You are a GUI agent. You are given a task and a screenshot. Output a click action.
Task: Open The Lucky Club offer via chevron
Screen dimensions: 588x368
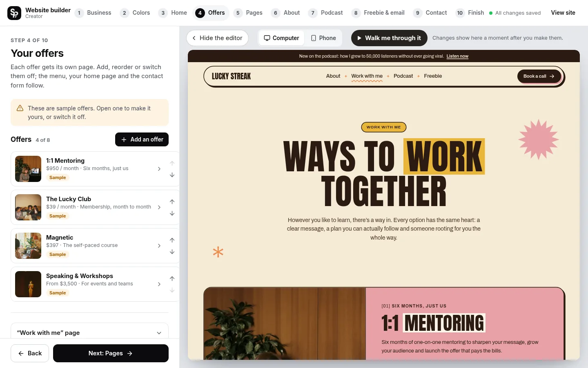click(x=159, y=207)
